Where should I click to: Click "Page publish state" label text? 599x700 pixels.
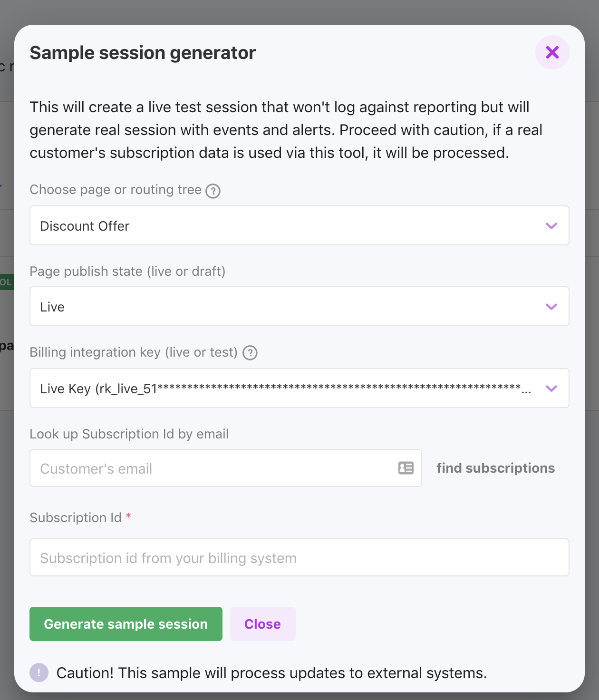(x=127, y=271)
